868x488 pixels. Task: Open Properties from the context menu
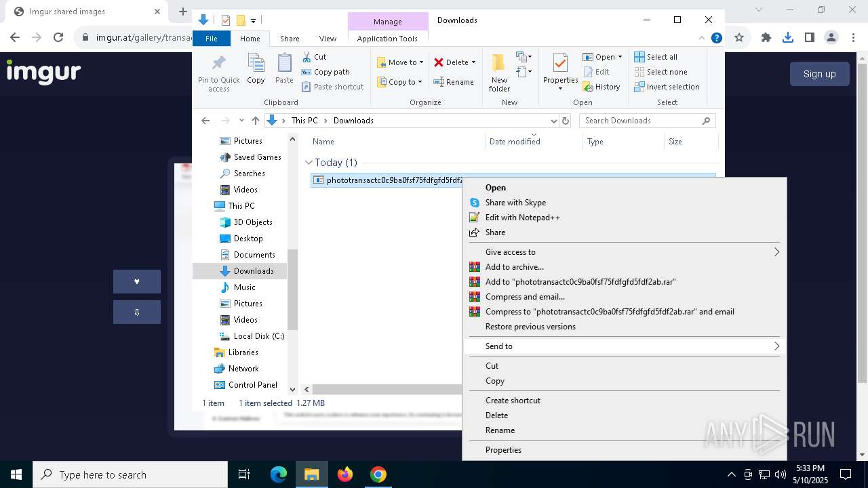coord(503,450)
